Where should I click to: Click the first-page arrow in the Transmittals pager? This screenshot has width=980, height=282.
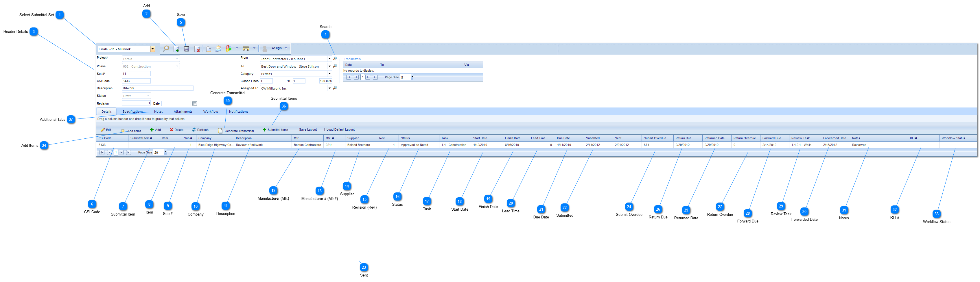point(349,77)
